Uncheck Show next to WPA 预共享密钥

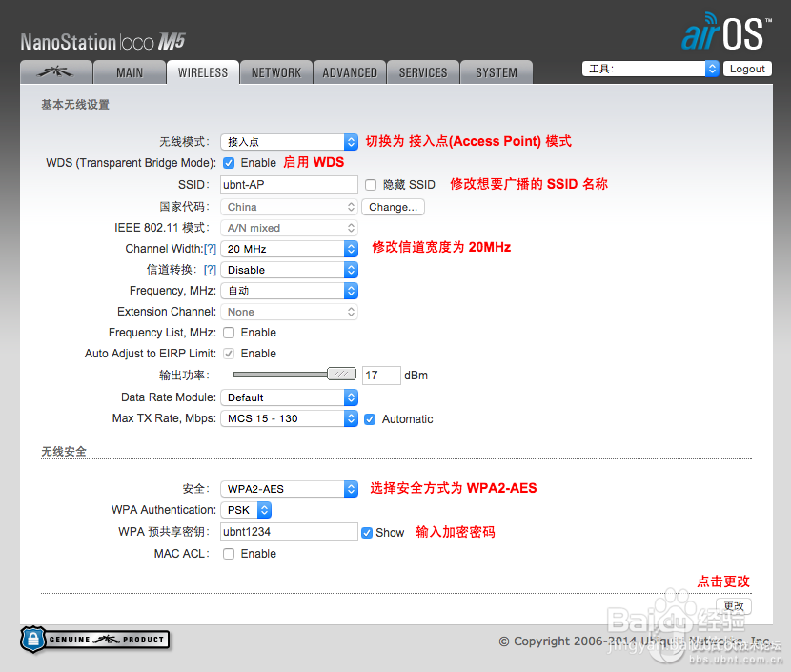pyautogui.click(x=365, y=532)
